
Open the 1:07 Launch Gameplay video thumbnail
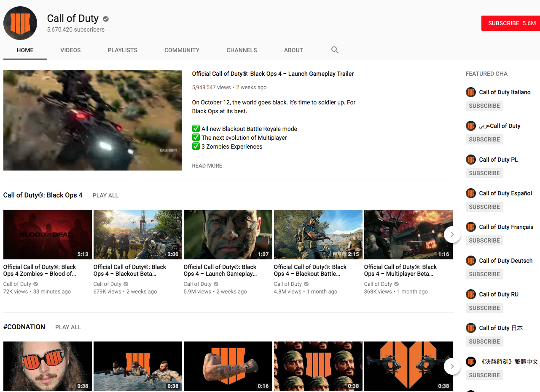coord(228,235)
